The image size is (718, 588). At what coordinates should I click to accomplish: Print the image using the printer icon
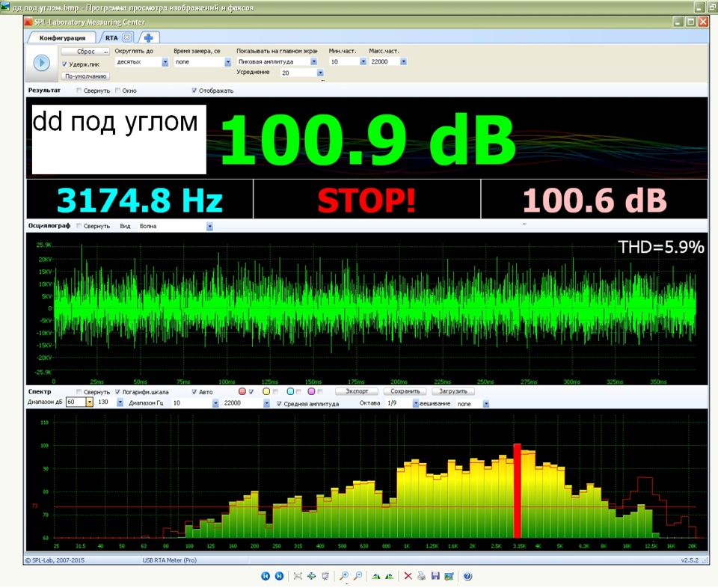[x=422, y=576]
